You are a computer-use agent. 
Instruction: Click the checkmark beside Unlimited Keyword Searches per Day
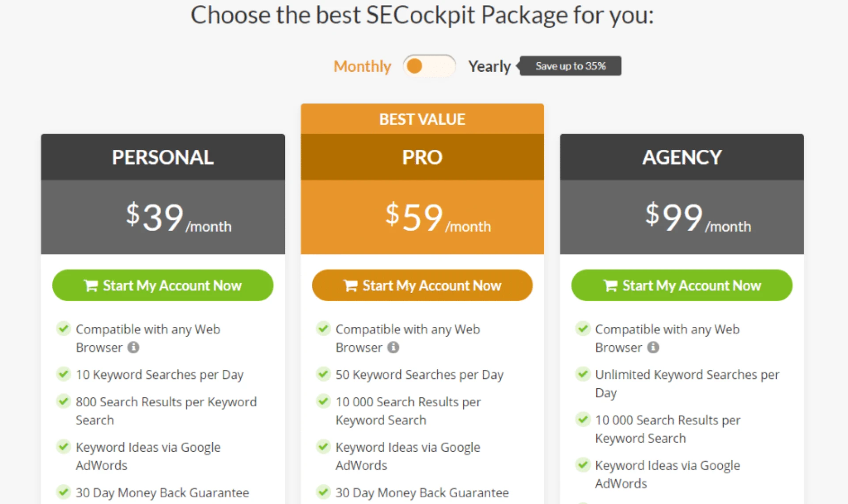[583, 374]
